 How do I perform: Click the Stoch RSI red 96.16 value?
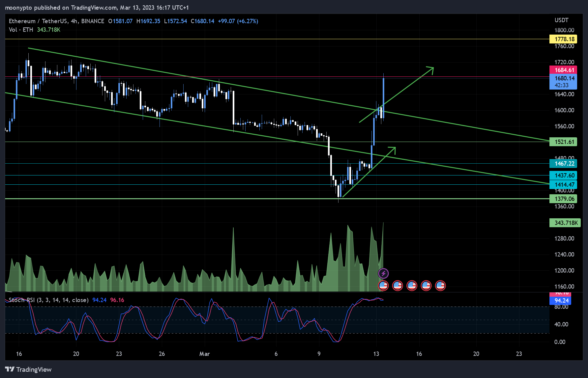[x=117, y=300]
